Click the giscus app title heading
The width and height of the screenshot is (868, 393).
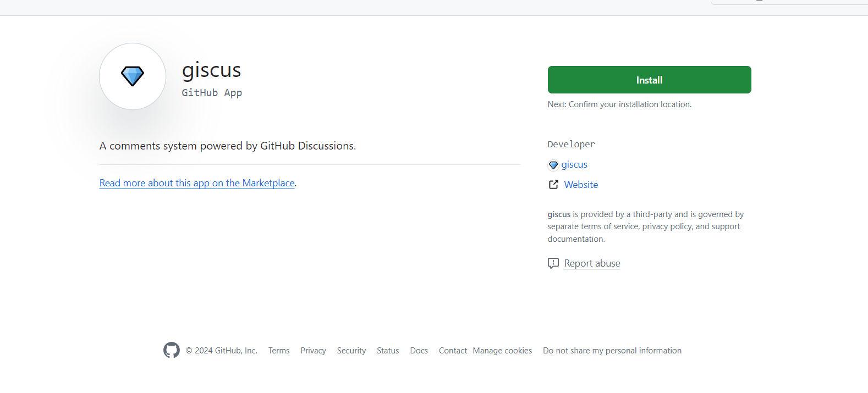212,70
